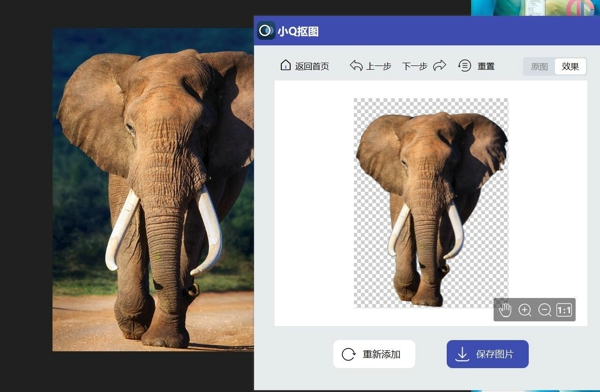Click the redo arrow icon for 下一步
This screenshot has height=392, width=600.
pos(439,65)
